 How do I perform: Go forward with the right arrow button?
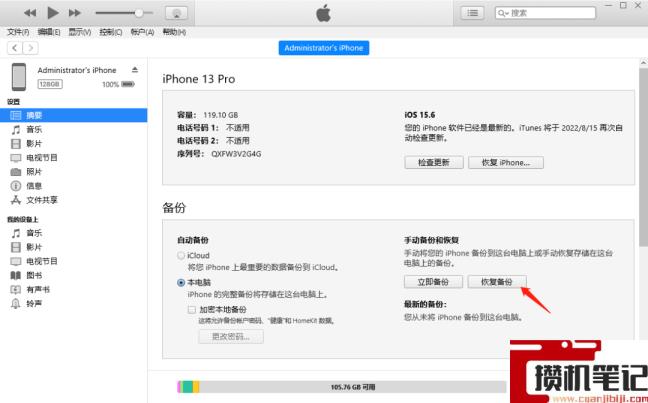point(31,48)
